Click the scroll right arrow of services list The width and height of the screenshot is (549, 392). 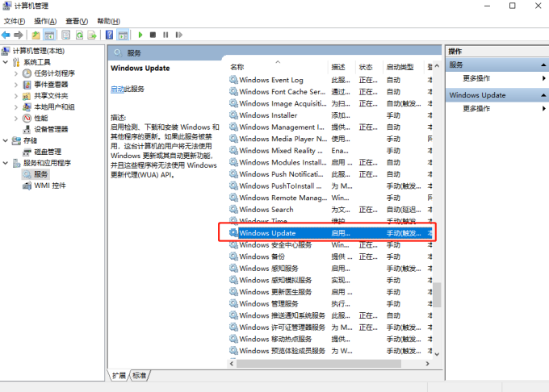tap(428, 364)
